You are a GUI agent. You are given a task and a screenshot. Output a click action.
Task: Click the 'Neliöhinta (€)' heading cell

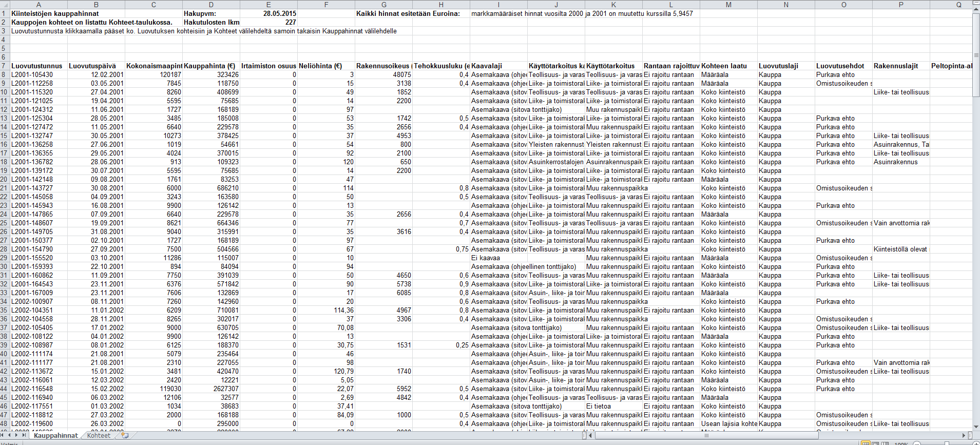coord(326,66)
